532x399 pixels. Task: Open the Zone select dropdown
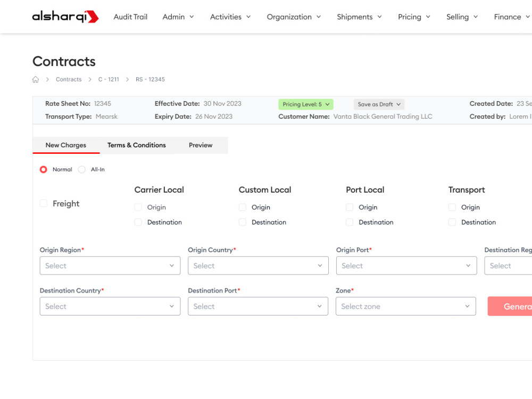pos(406,306)
